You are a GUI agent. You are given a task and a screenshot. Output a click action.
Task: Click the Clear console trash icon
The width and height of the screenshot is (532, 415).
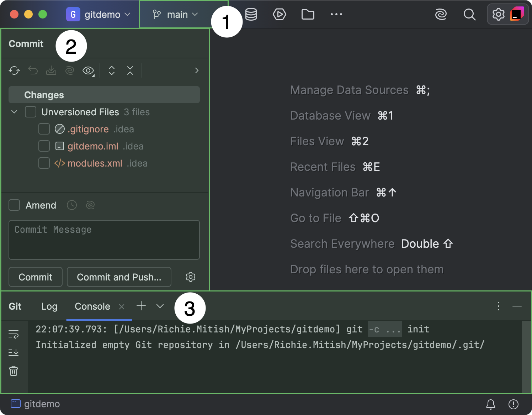click(x=14, y=371)
